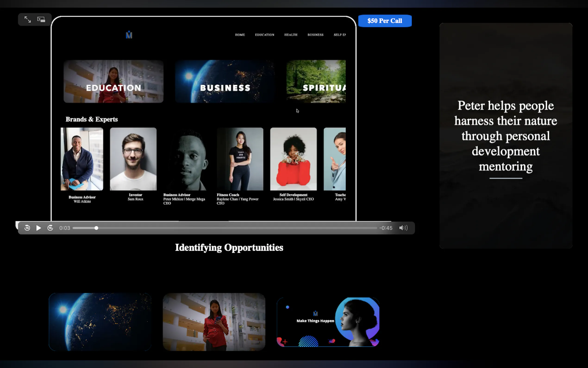
Task: Skip forward 15 seconds
Action: 50,228
